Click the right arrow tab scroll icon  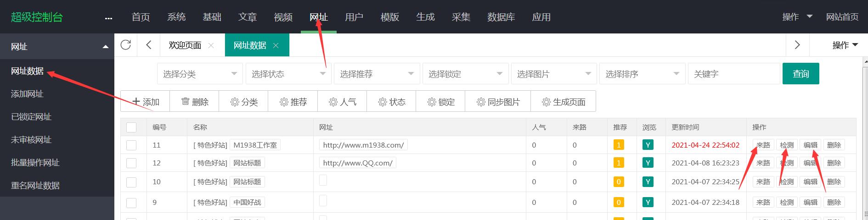click(x=797, y=45)
